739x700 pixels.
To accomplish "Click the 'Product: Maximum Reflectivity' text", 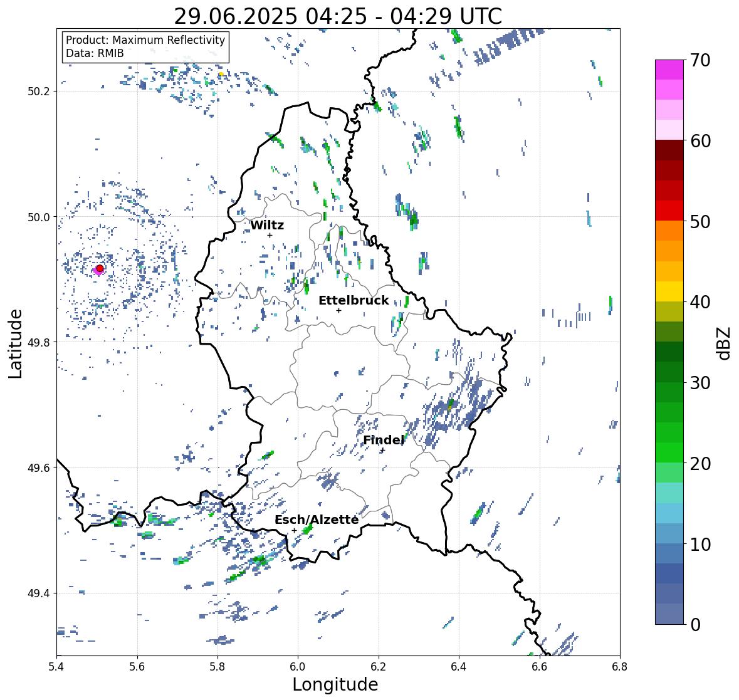I will pos(145,40).
